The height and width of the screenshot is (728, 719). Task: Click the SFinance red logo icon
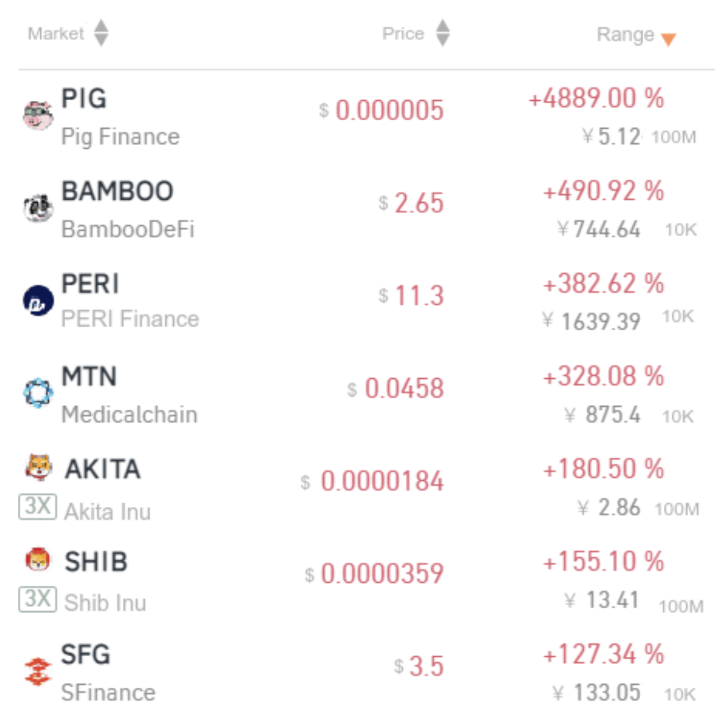tap(38, 671)
